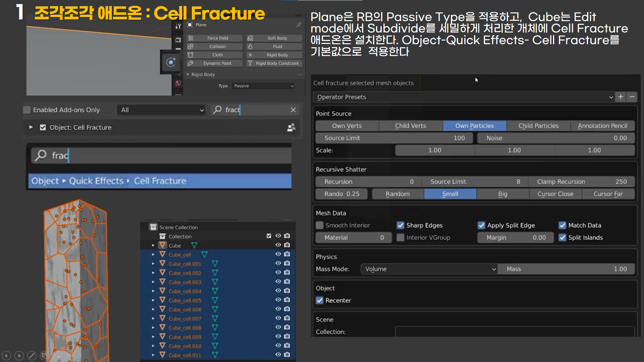Screen dimensions: 644x362
Task: Uncheck the Recenter option
Action: [x=320, y=300]
